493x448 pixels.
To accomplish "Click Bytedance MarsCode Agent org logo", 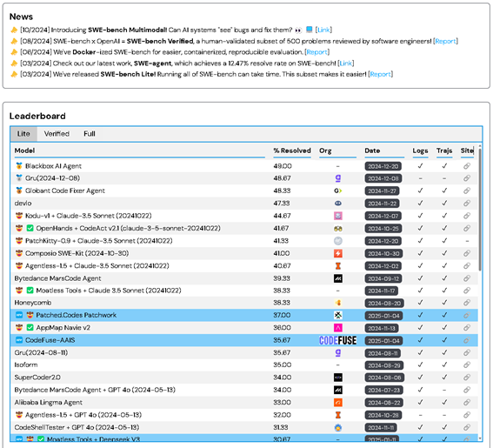I will (338, 278).
